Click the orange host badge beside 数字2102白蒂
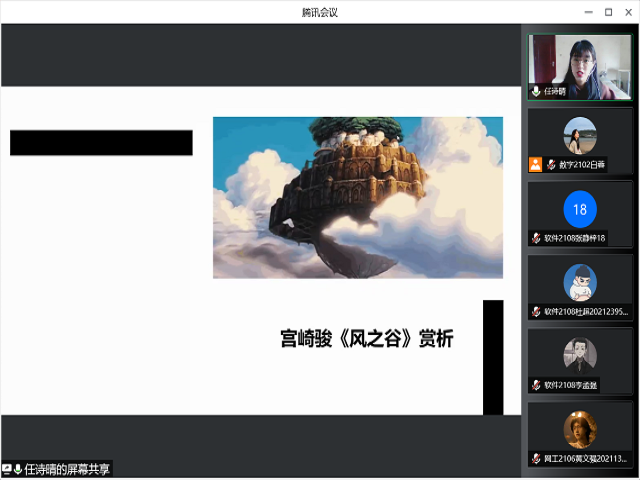The height and width of the screenshot is (480, 640). 536,164
